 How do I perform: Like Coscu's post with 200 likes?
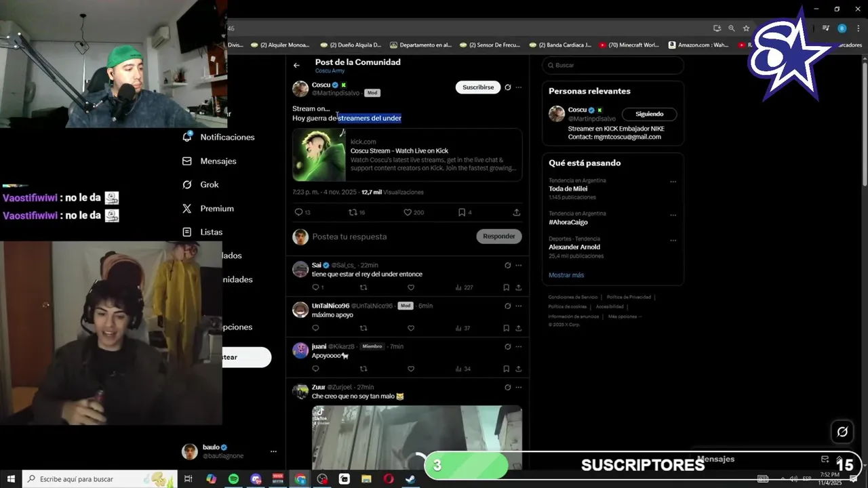(408, 212)
